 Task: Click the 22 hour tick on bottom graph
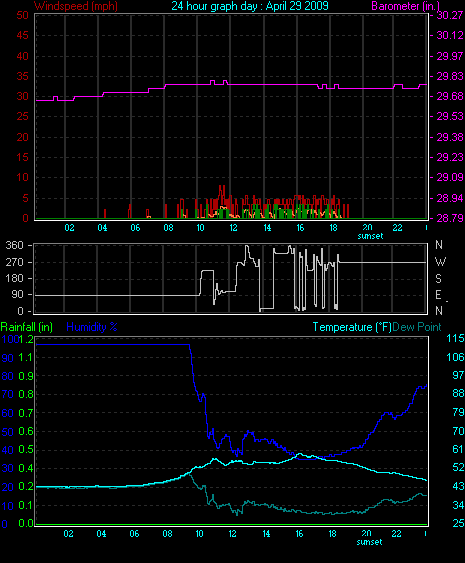pos(396,534)
